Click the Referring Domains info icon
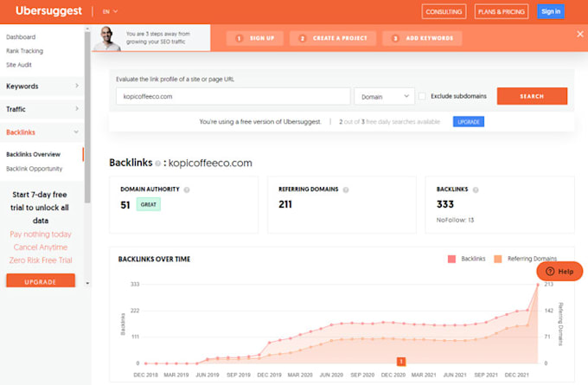 point(346,189)
